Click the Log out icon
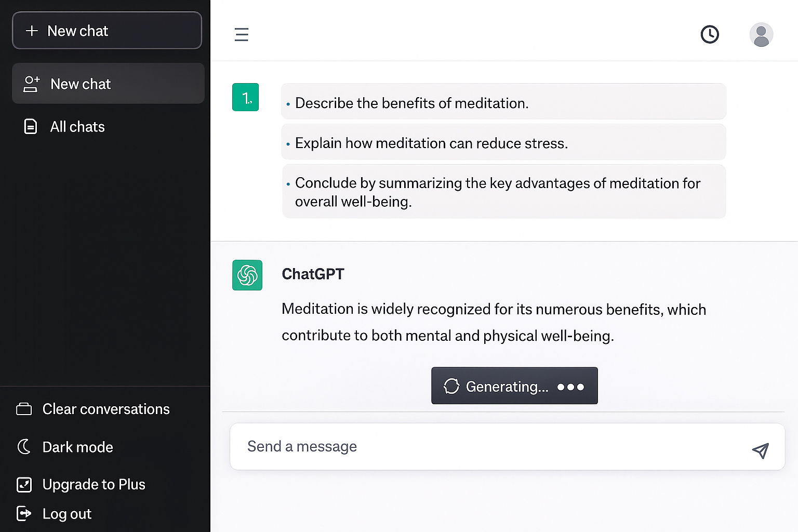The image size is (798, 532). (x=24, y=513)
